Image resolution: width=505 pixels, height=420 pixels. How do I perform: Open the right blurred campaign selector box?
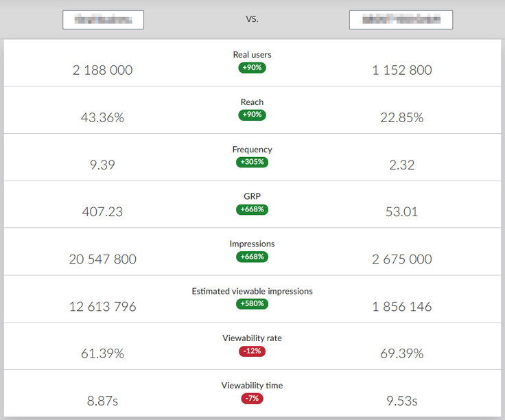(x=401, y=20)
